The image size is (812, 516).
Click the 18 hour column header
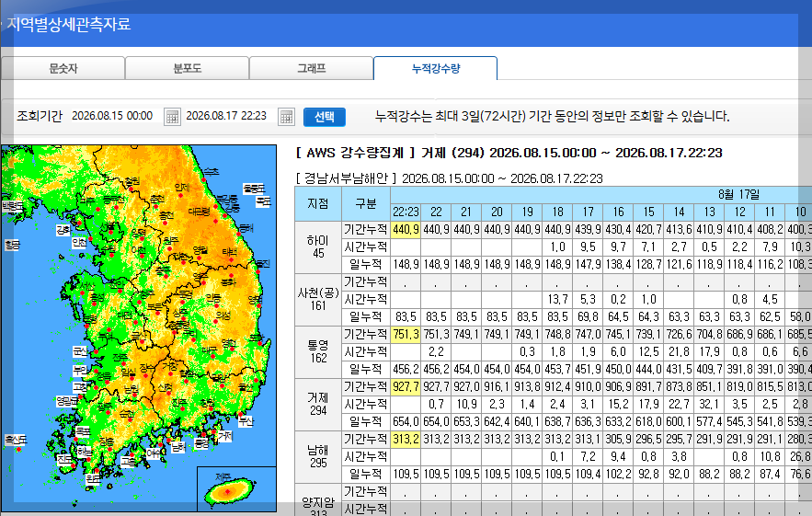(557, 212)
